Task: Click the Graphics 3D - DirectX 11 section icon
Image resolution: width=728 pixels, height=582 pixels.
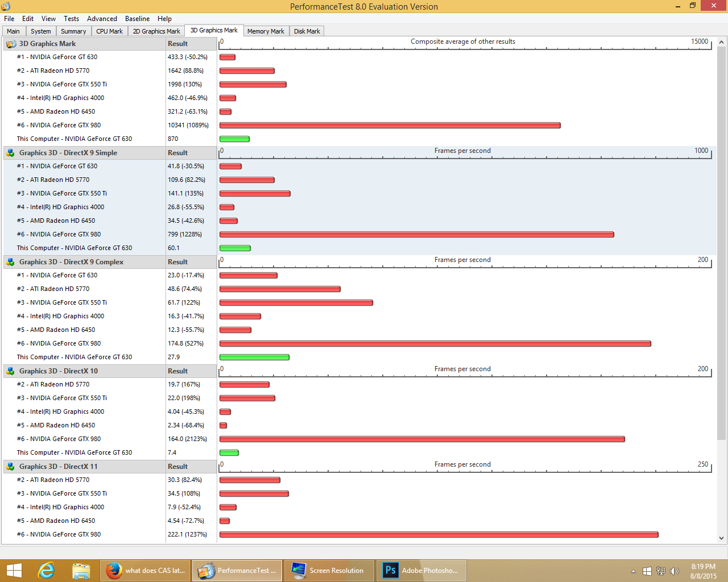Action: tap(11, 467)
